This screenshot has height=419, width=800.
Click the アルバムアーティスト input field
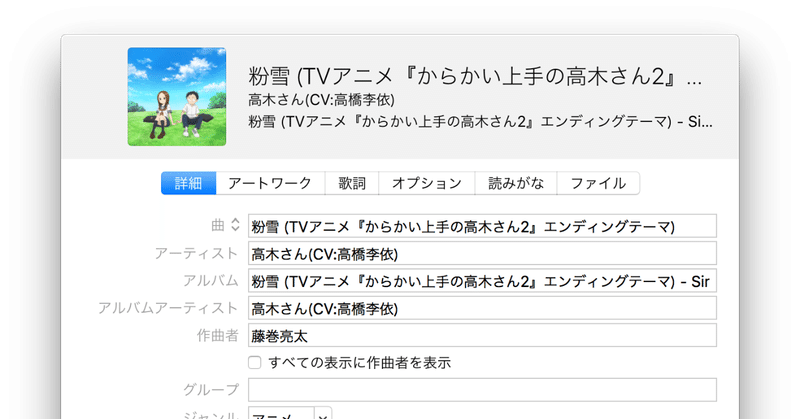(x=482, y=308)
